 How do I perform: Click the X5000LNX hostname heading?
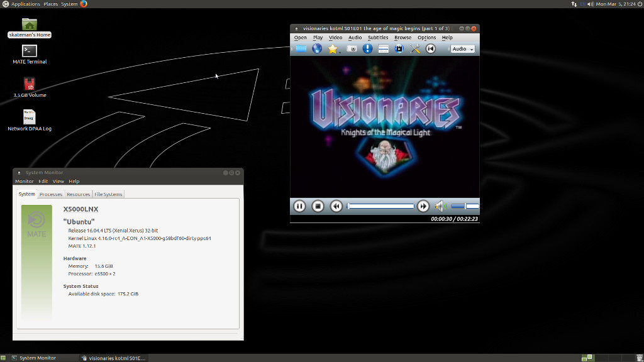coord(80,209)
